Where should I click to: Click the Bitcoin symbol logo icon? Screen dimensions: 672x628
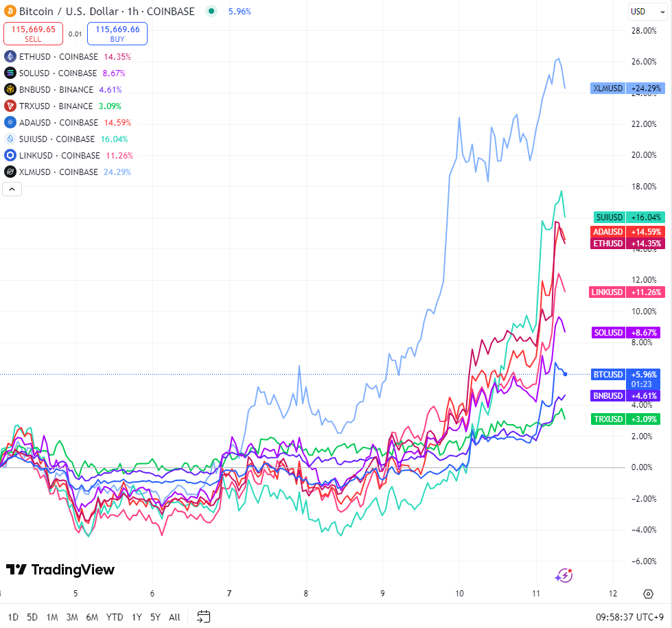[10, 11]
